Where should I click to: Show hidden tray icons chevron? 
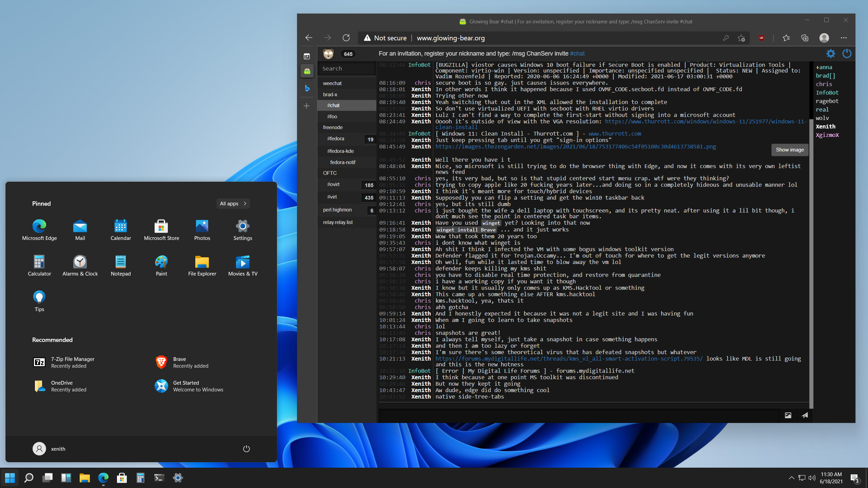click(x=791, y=478)
